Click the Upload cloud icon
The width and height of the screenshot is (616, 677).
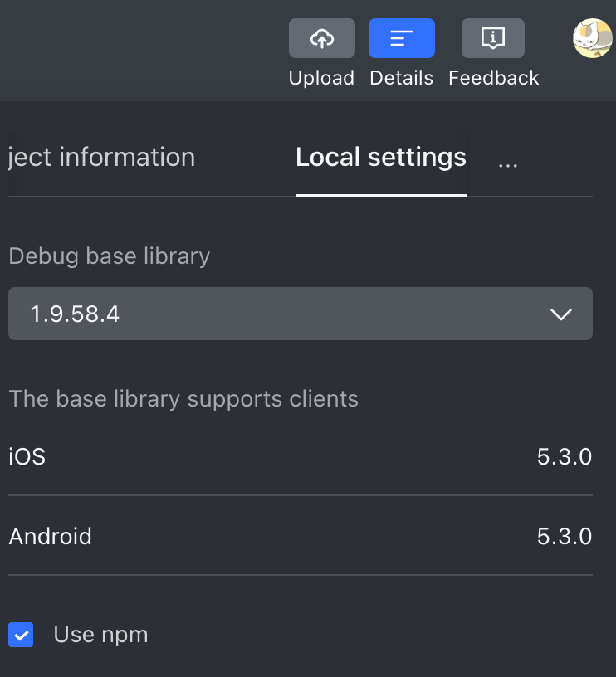tap(322, 38)
